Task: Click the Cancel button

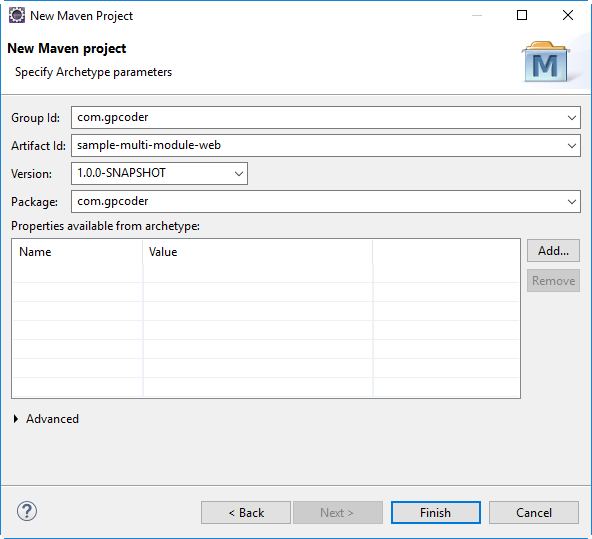Action: pyautogui.click(x=534, y=513)
